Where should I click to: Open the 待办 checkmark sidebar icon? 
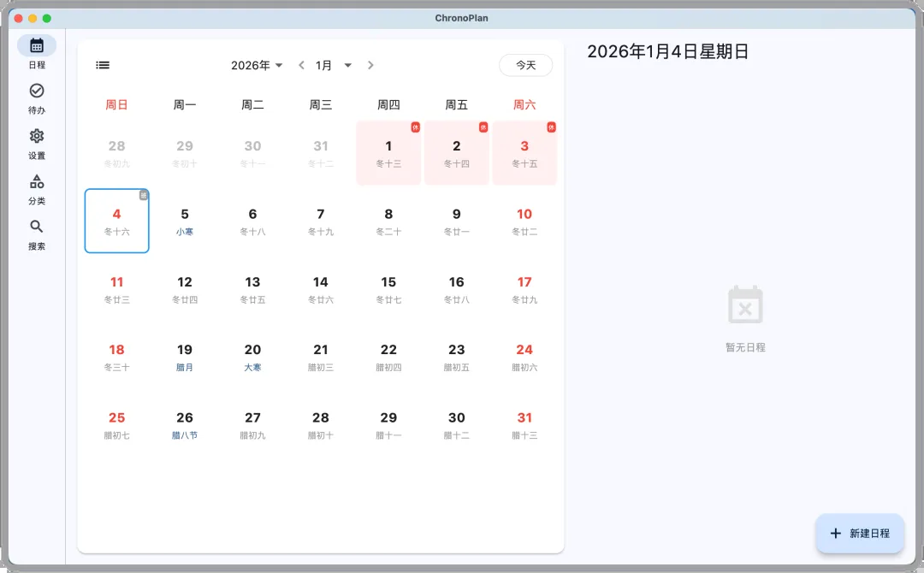tap(37, 92)
